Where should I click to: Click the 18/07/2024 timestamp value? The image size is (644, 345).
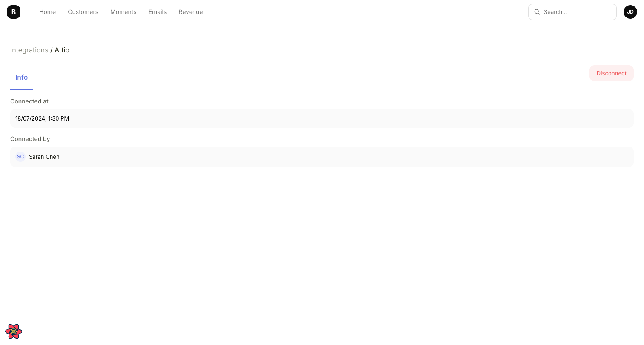42,118
